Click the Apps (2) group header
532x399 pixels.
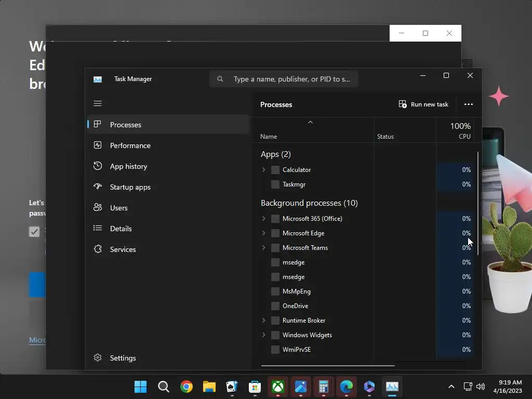[275, 154]
